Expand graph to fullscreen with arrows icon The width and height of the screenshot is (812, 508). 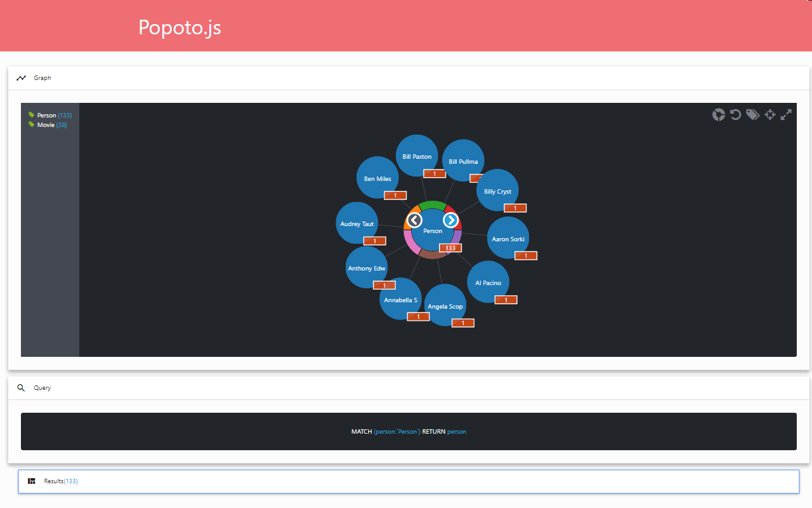point(786,114)
